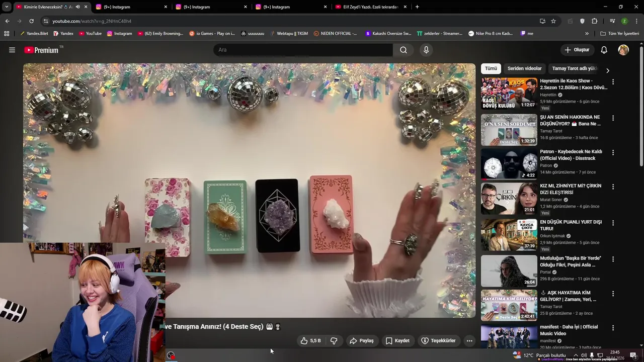Image resolution: width=644 pixels, height=362 pixels.
Task: Open options for manifest Daha İyi video
Action: click(x=613, y=327)
